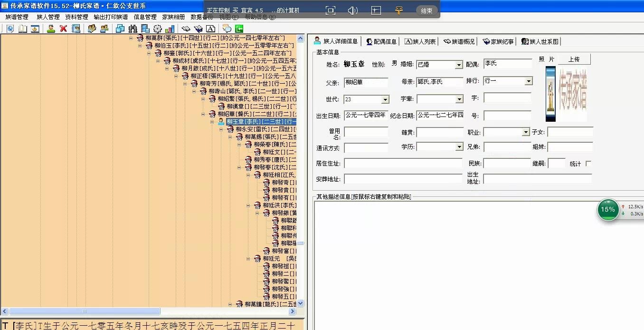Screen dimensions: 644x330
Task: Click the red X delete member icon
Action: [x=63, y=29]
